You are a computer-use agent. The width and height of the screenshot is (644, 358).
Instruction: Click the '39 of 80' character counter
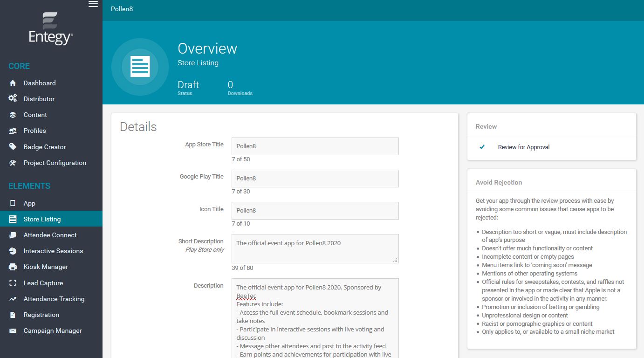[242, 268]
